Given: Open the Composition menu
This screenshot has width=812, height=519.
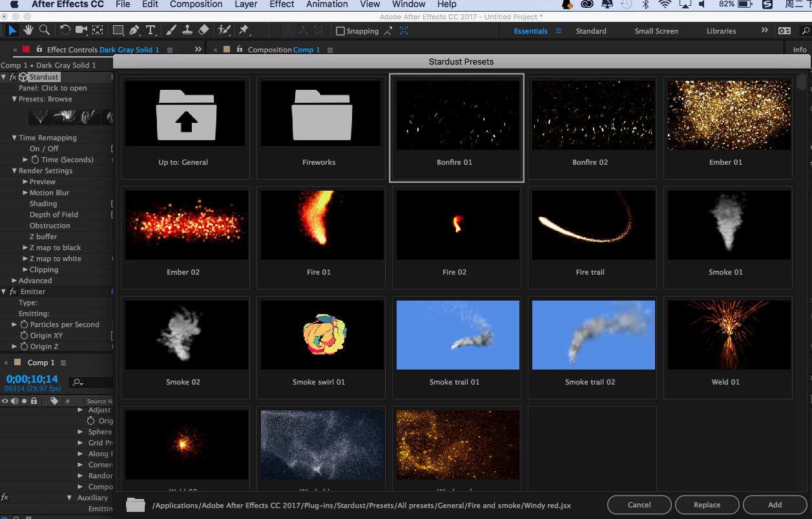Looking at the screenshot, I should tap(196, 5).
